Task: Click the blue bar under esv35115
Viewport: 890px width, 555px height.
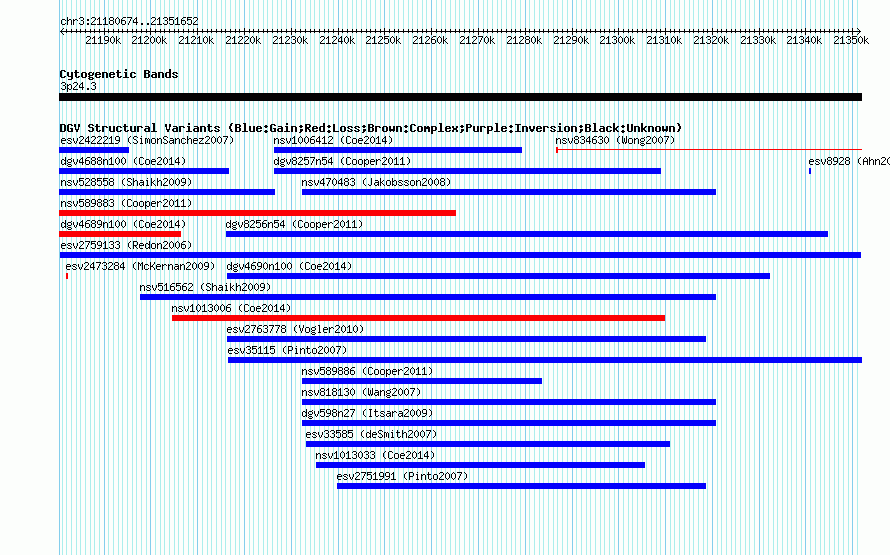Action: tap(545, 360)
